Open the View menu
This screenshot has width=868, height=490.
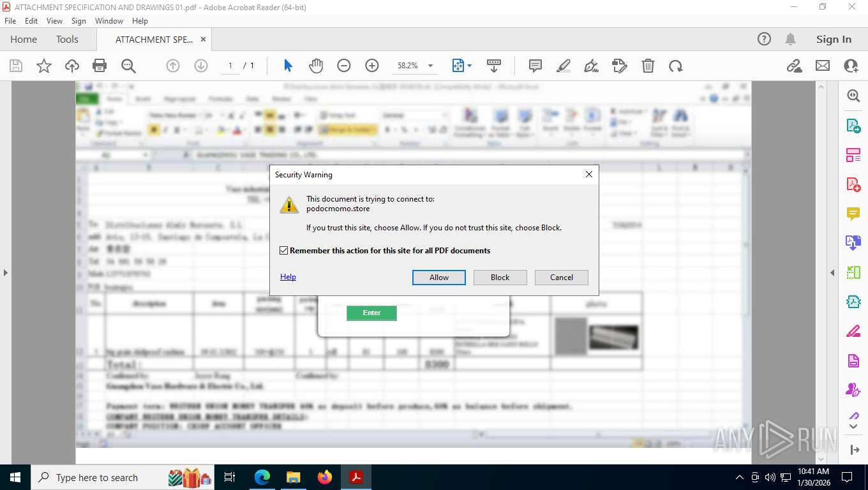(x=54, y=21)
